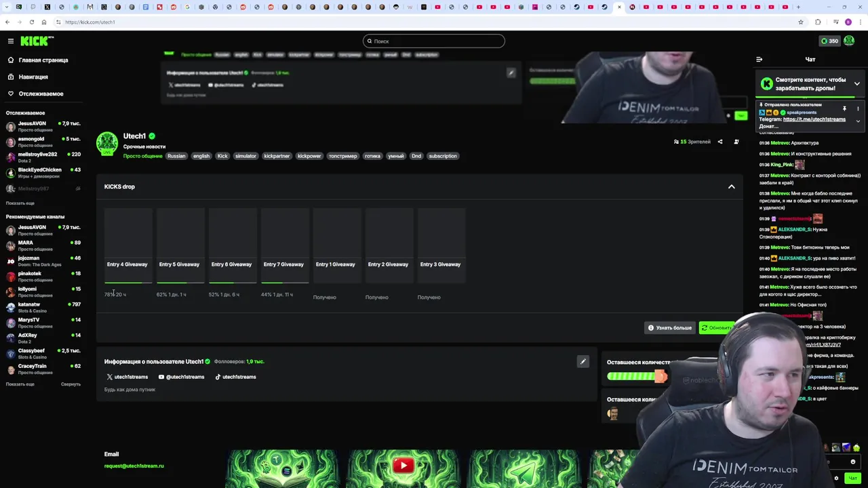Image resolution: width=868 pixels, height=488 pixels.
Task: Reload the page with the browser refresh icon
Action: (32, 22)
